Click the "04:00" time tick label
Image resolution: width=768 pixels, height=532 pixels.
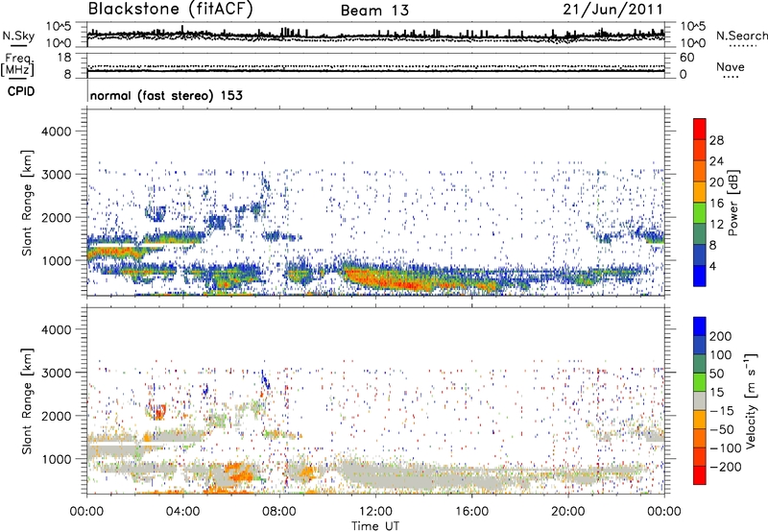click(183, 512)
